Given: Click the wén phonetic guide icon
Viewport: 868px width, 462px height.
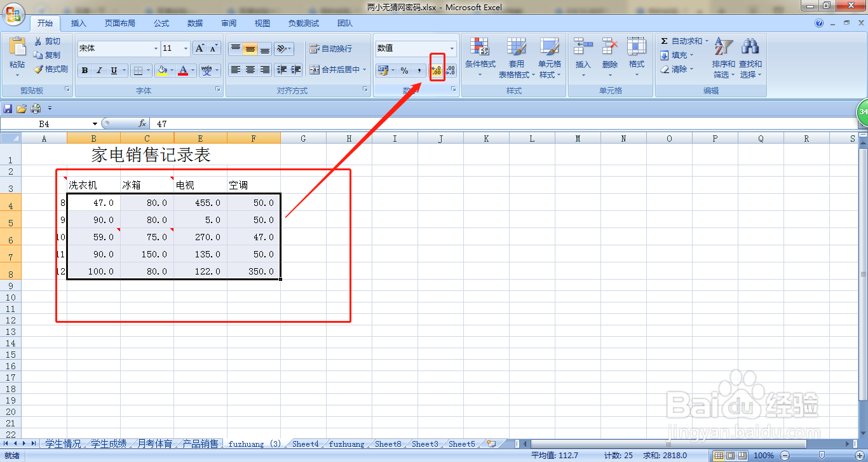Looking at the screenshot, I should point(207,71).
